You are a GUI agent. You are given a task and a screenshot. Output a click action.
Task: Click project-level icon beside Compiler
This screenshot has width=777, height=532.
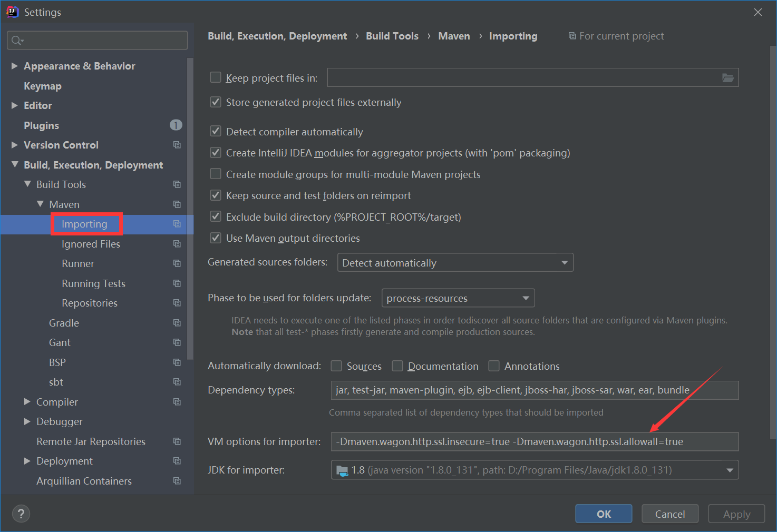coord(177,402)
